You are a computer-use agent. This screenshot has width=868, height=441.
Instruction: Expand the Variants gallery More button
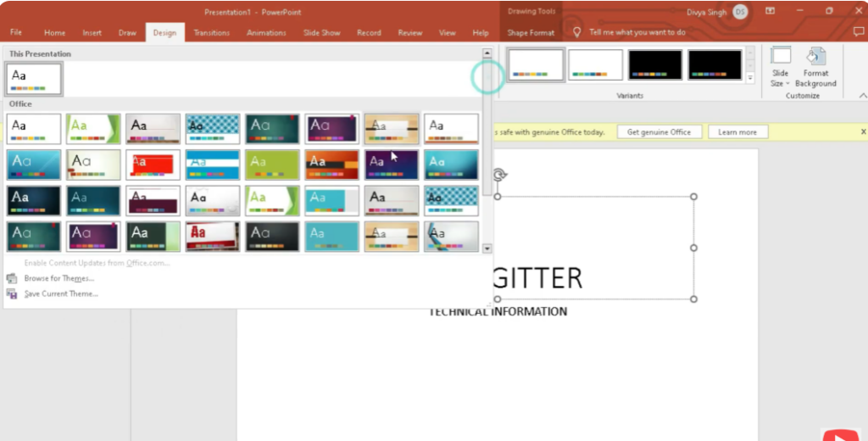tap(750, 77)
